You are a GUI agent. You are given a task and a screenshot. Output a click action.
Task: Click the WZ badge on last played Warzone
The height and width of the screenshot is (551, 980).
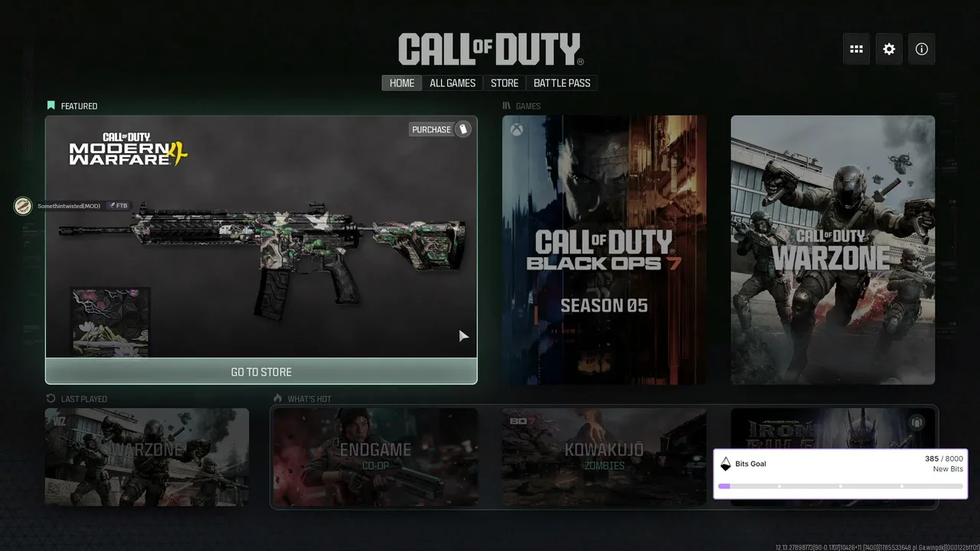pyautogui.click(x=58, y=420)
